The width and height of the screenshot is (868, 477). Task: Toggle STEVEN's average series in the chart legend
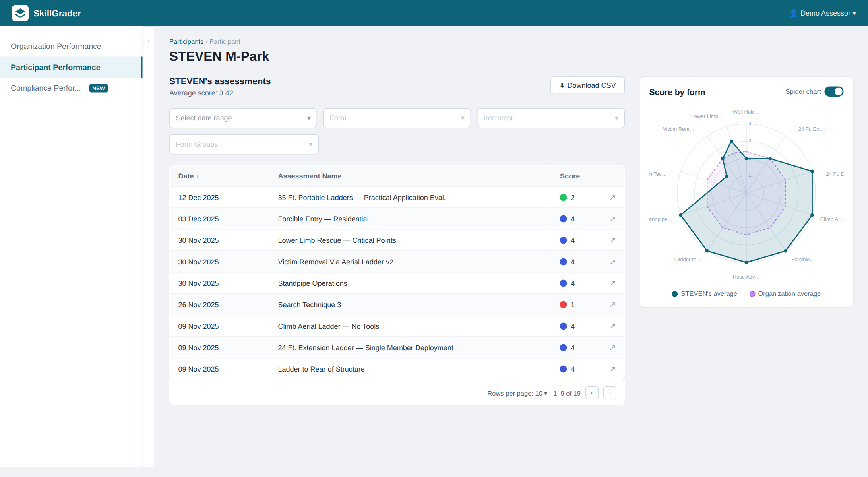click(x=704, y=293)
